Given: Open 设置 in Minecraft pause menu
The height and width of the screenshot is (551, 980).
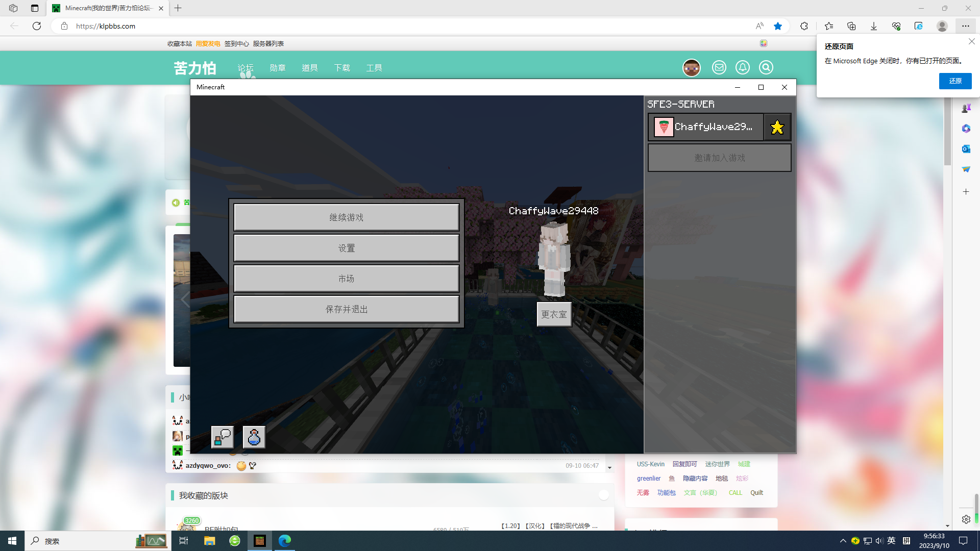Looking at the screenshot, I should (347, 248).
